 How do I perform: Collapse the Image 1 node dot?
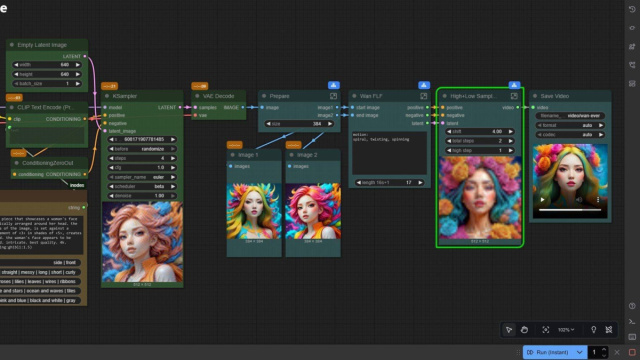pos(232,155)
